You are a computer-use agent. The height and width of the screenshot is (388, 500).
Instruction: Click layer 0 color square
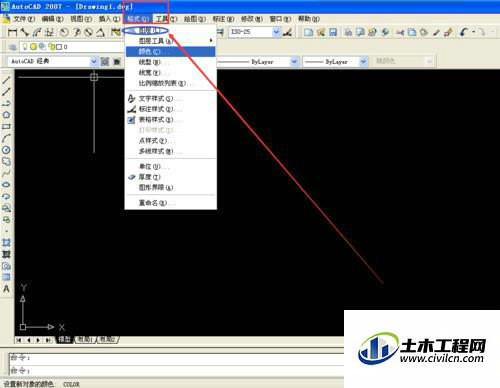click(x=59, y=47)
